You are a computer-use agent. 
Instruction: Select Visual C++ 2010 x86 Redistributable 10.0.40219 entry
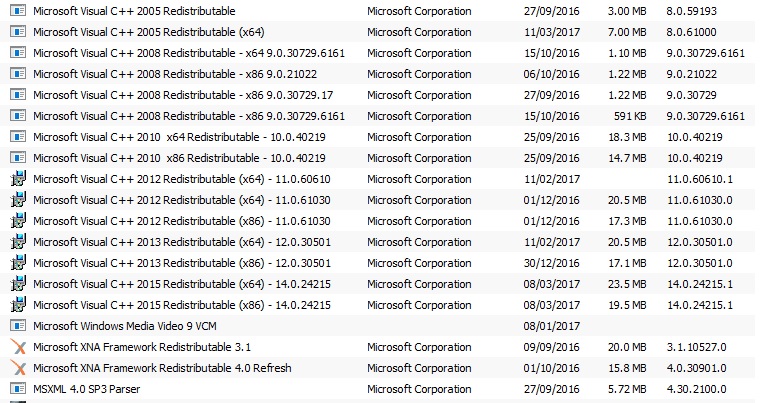coord(179,158)
